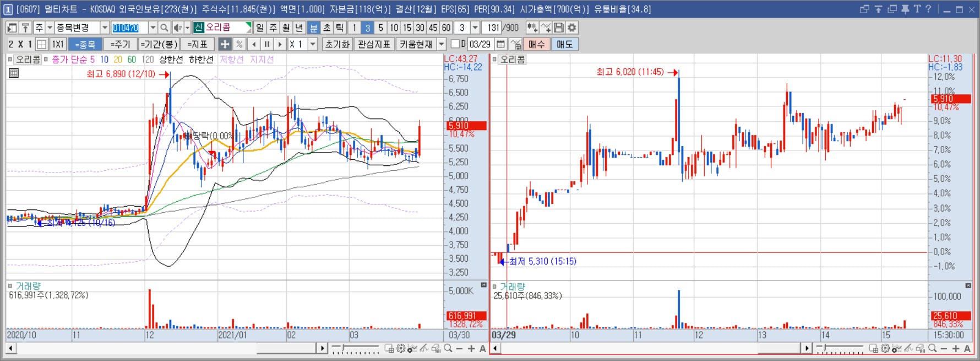
Task: Click the left chart zoom slider
Action: (x=356, y=348)
